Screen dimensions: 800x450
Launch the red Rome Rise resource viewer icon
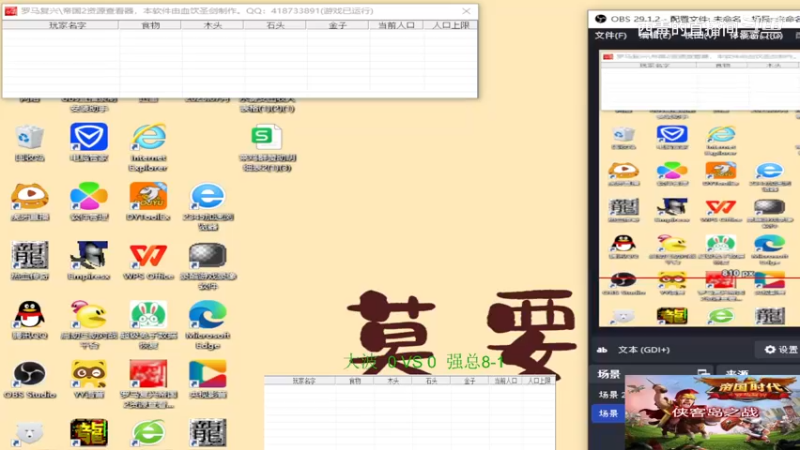pyautogui.click(x=148, y=374)
